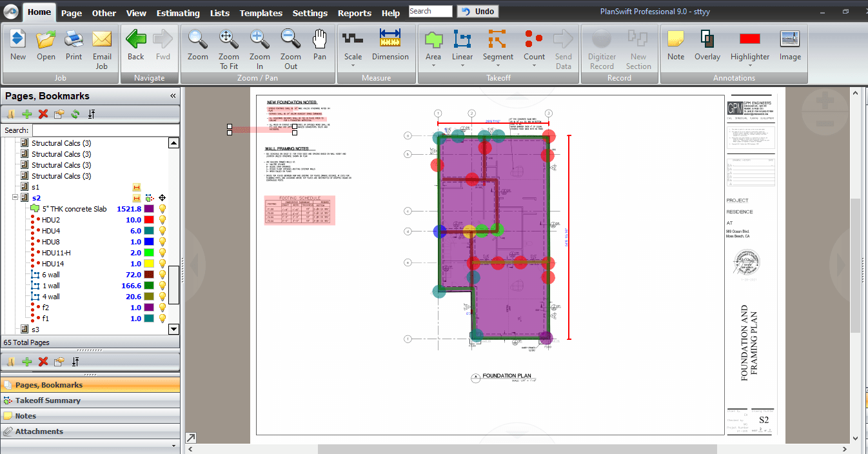Image resolution: width=868 pixels, height=454 pixels.
Task: Open a job with the Open folder icon
Action: (x=46, y=44)
